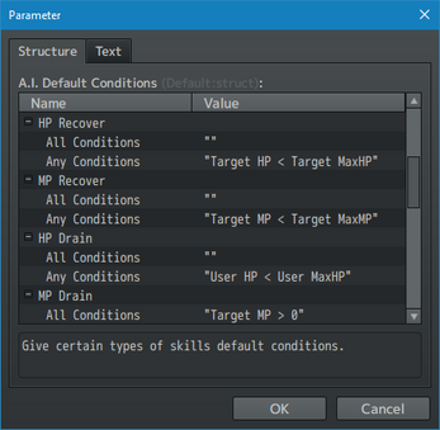Click the OK button

click(279, 409)
